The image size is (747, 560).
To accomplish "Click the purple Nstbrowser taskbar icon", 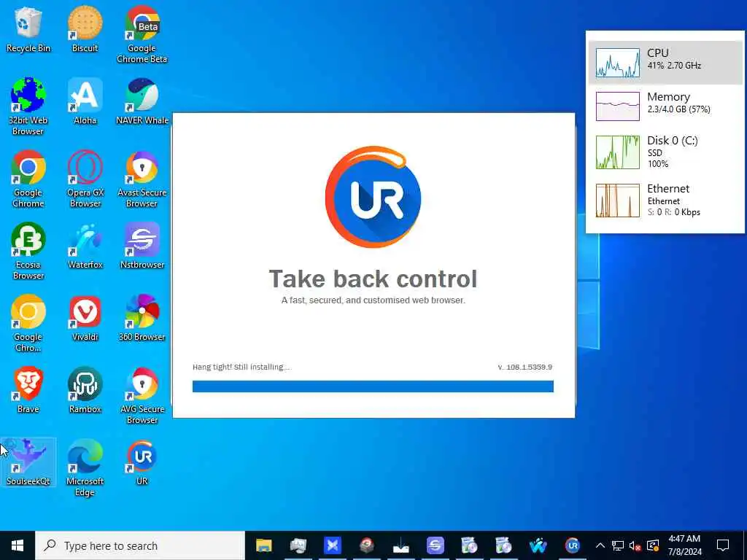I will (436, 545).
